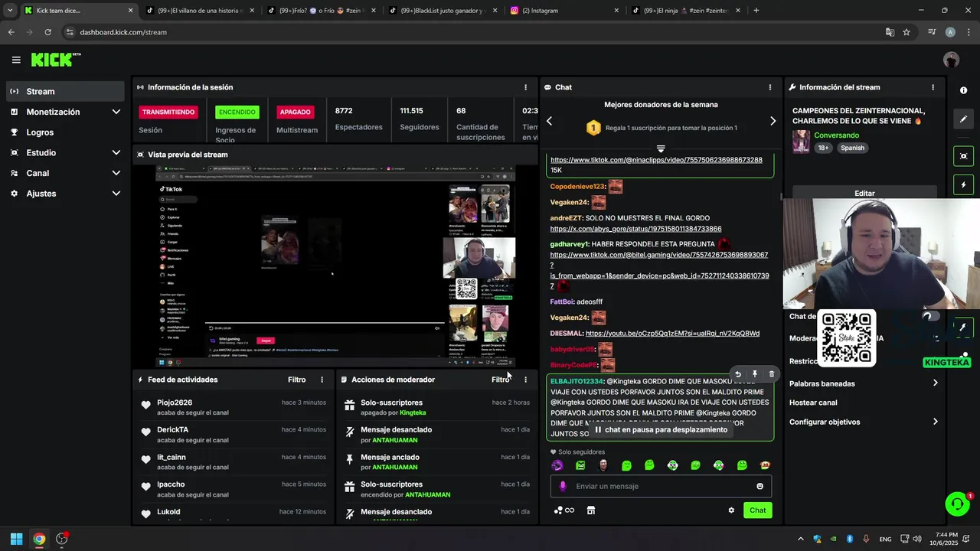Click the Enviar un mensaje input field
Screen dimensions: 980x551
point(661,486)
